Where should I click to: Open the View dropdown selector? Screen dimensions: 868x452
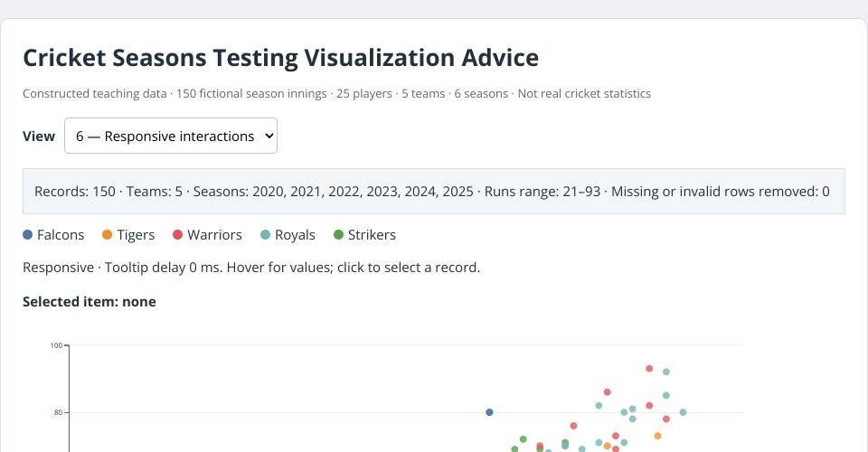point(171,136)
